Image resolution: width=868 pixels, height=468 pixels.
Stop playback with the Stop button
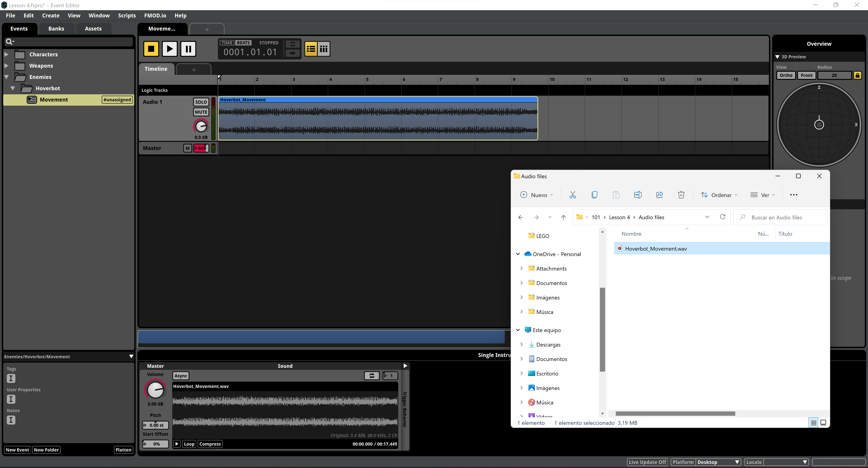click(151, 49)
